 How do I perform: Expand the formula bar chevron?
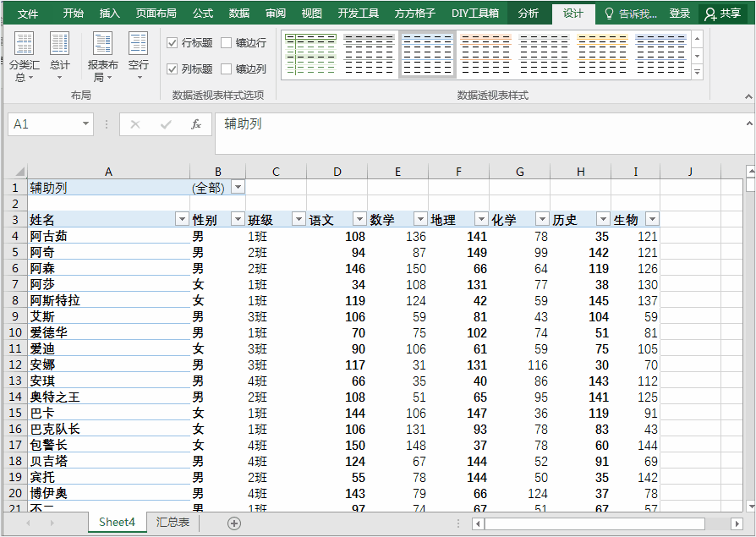click(x=749, y=123)
